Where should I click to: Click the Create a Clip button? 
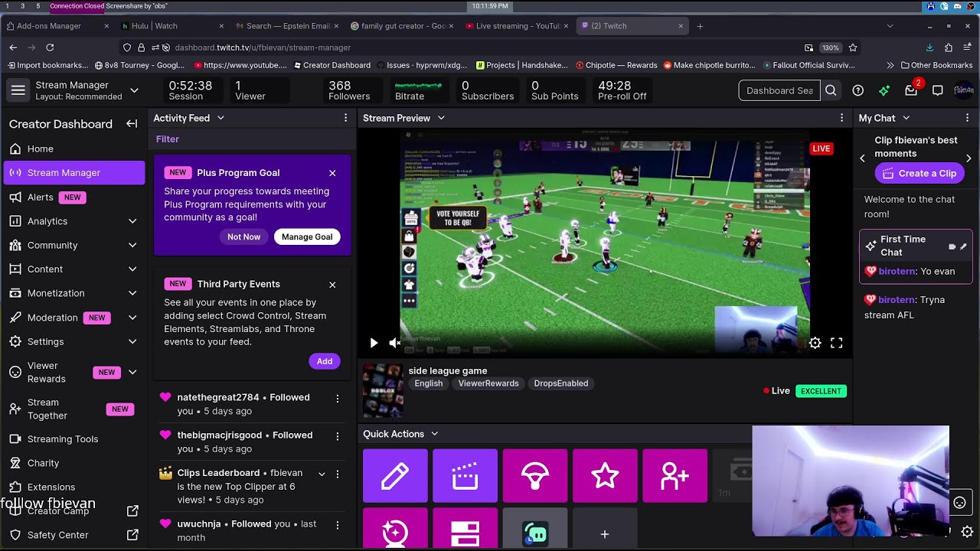pyautogui.click(x=919, y=174)
